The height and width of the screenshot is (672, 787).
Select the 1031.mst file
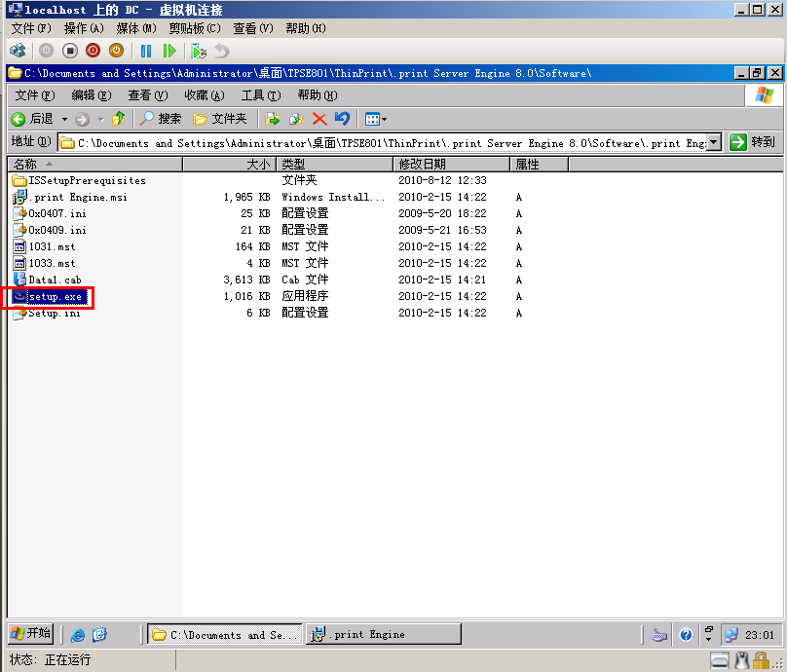pos(44,247)
